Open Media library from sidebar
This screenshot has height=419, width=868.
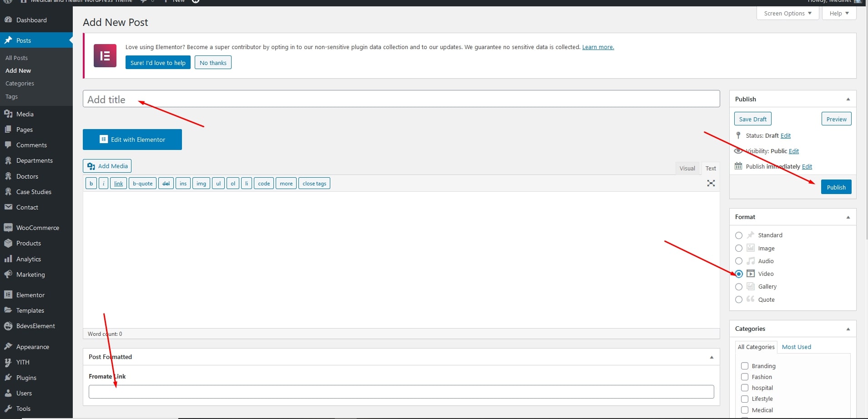(25, 114)
